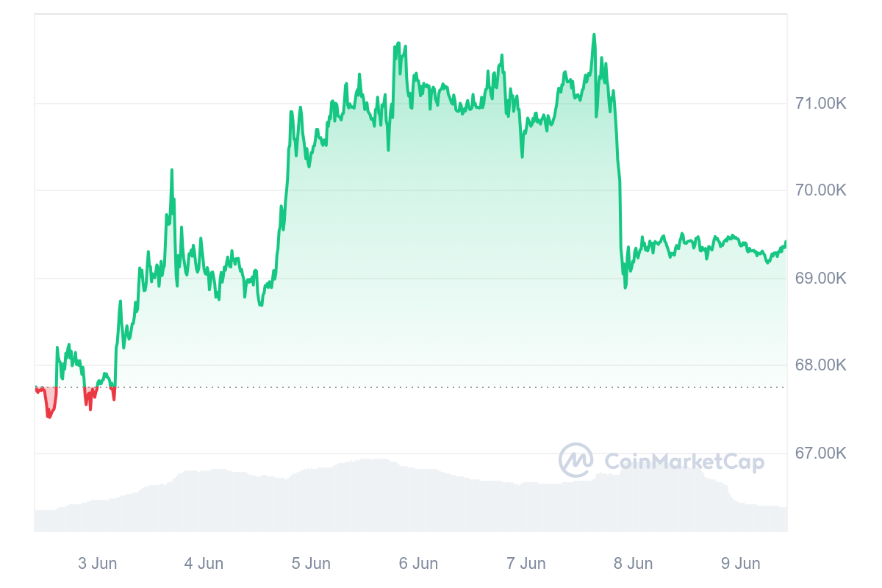Click the 70.00K price axis label
Screen dimensions: 882x588
pyautogui.click(x=821, y=190)
